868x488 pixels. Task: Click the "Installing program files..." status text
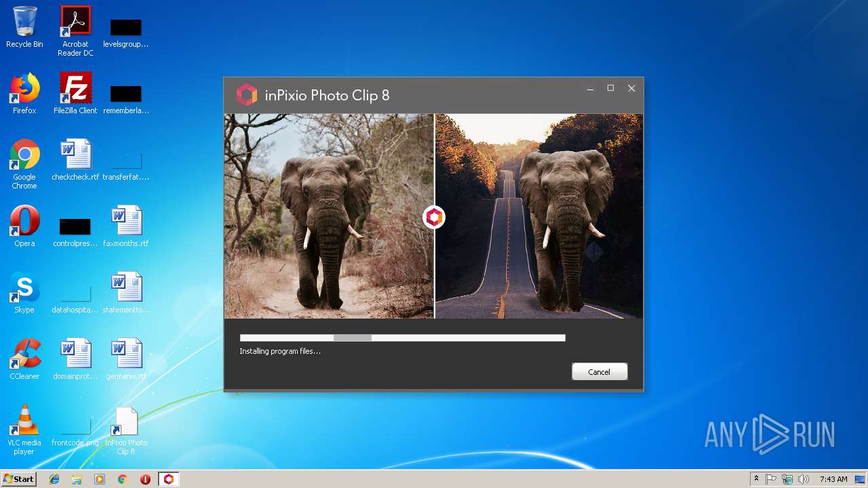[x=280, y=351]
